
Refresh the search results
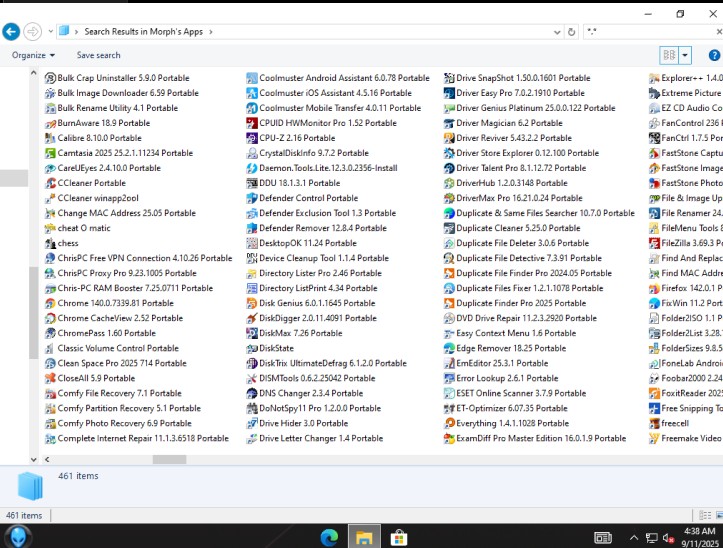tap(571, 32)
